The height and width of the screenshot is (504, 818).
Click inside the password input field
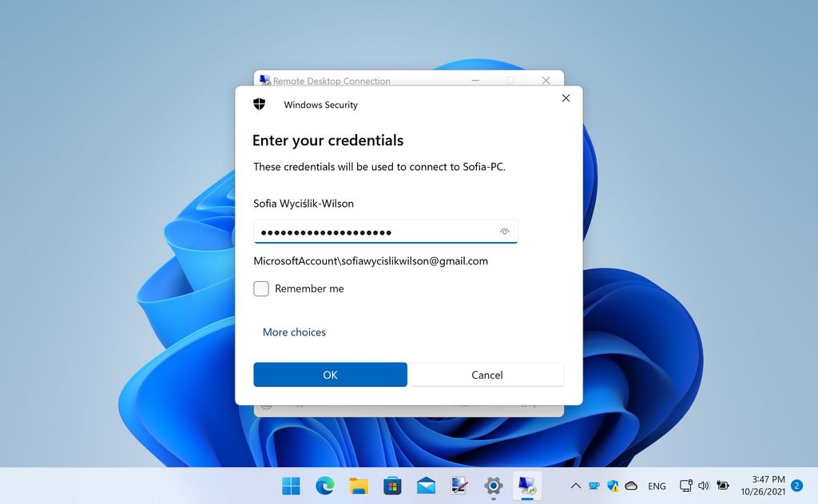[375, 231]
